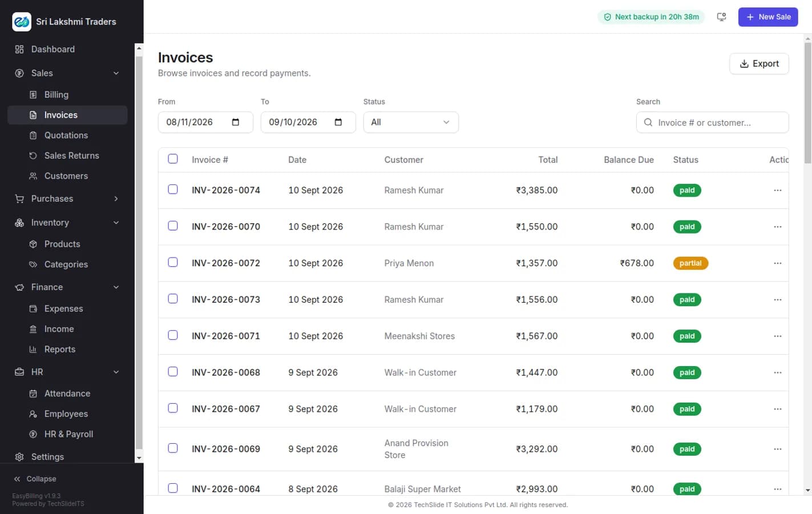Expand the Purchases section chevron
Screen dimensions: 812x514
(x=116, y=199)
